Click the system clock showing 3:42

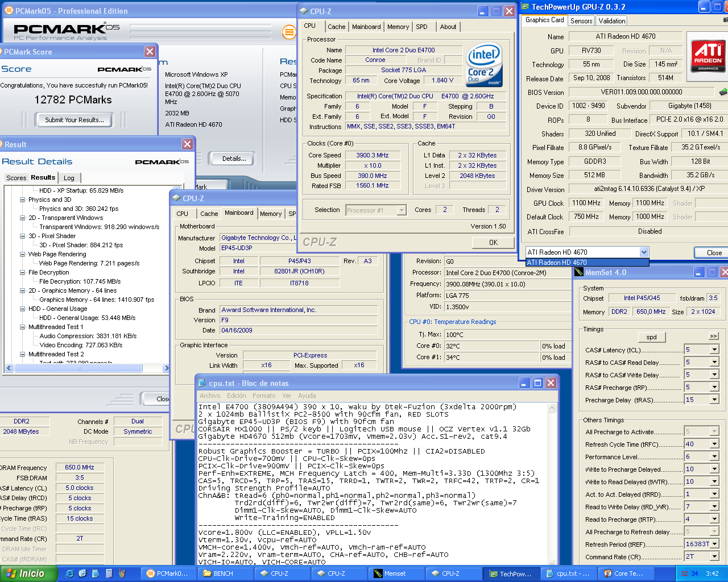click(712, 573)
